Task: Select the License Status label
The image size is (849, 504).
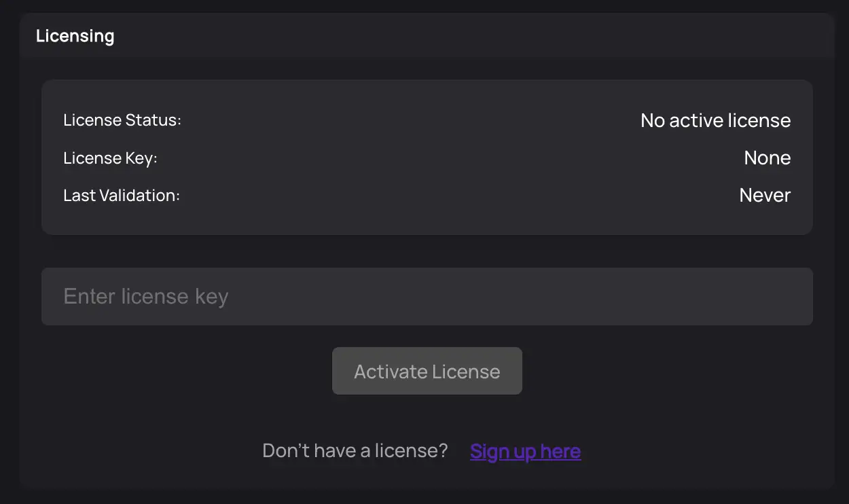Action: (122, 120)
